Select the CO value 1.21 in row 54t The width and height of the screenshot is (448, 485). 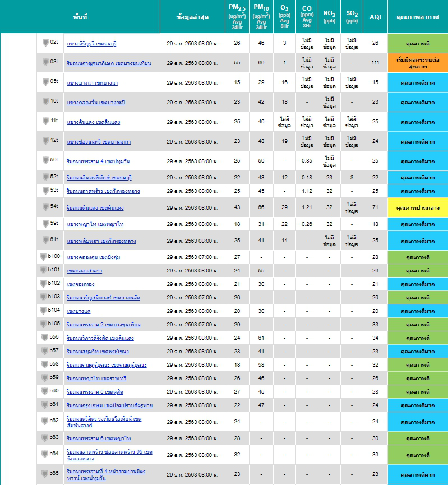point(307,207)
